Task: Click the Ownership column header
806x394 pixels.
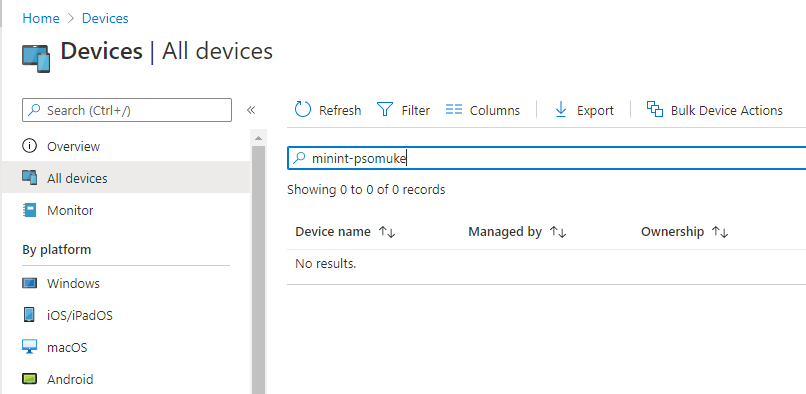Action: pos(672,232)
